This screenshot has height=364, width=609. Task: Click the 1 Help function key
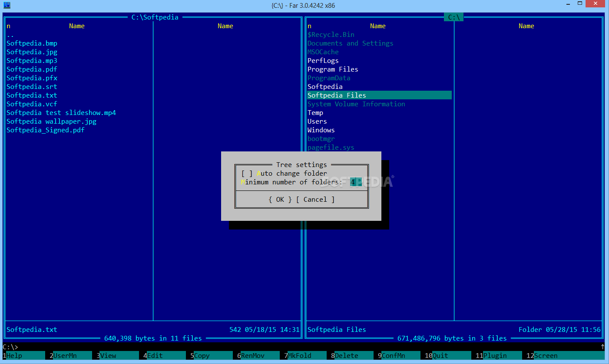(23, 356)
